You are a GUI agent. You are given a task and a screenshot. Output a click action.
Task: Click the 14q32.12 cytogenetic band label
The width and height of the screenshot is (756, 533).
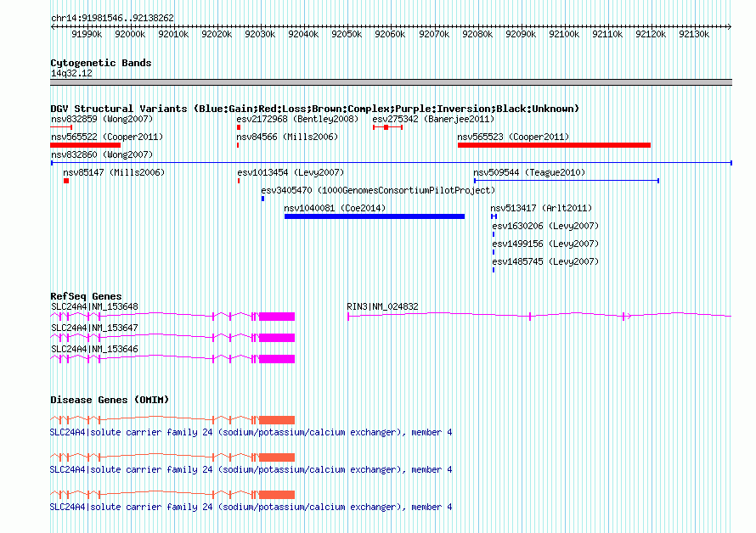click(71, 73)
